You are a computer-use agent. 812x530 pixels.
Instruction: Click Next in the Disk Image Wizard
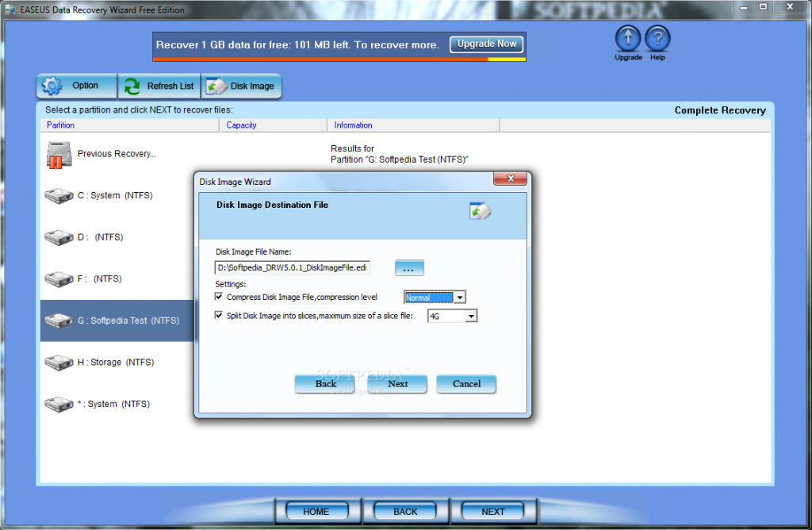click(397, 384)
